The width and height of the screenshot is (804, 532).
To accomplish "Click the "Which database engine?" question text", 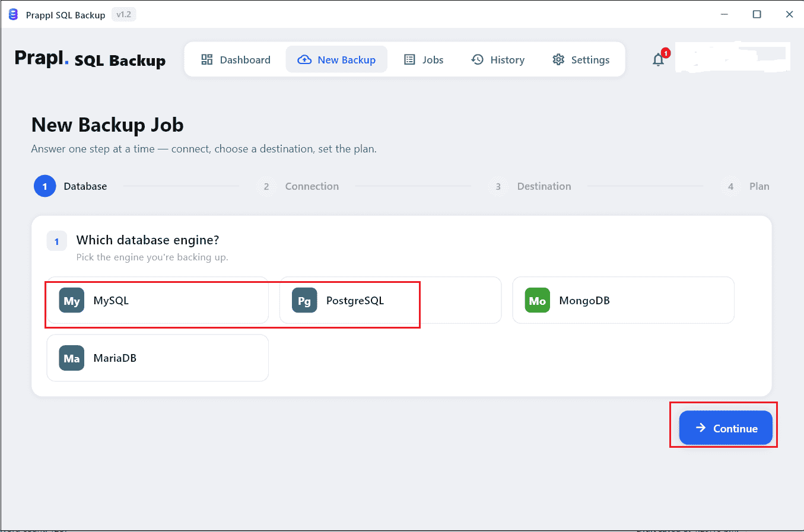I will 148,240.
